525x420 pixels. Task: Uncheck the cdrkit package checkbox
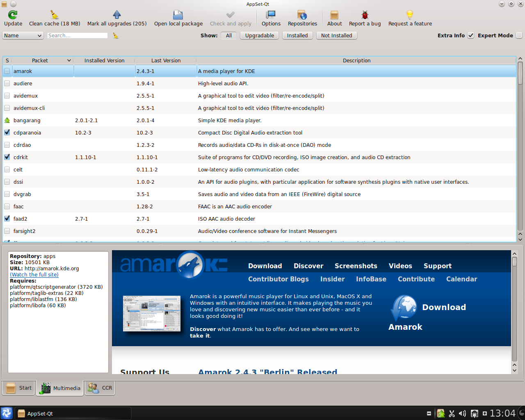point(7,157)
